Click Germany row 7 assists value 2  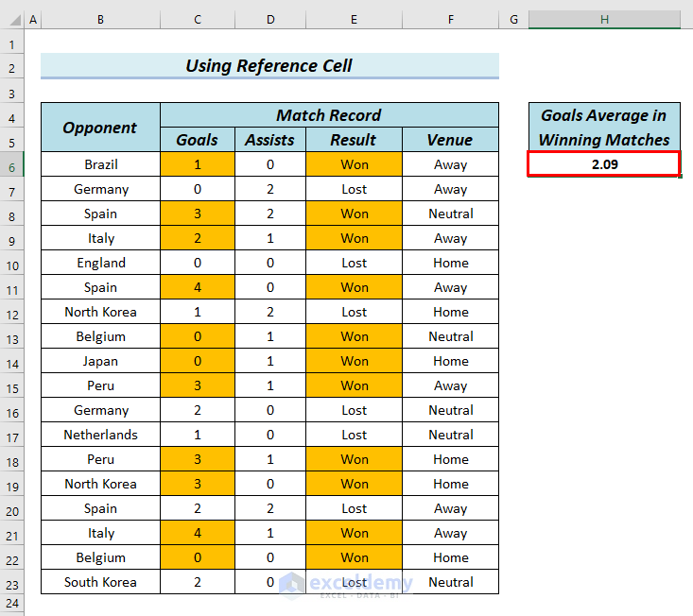pos(270,189)
